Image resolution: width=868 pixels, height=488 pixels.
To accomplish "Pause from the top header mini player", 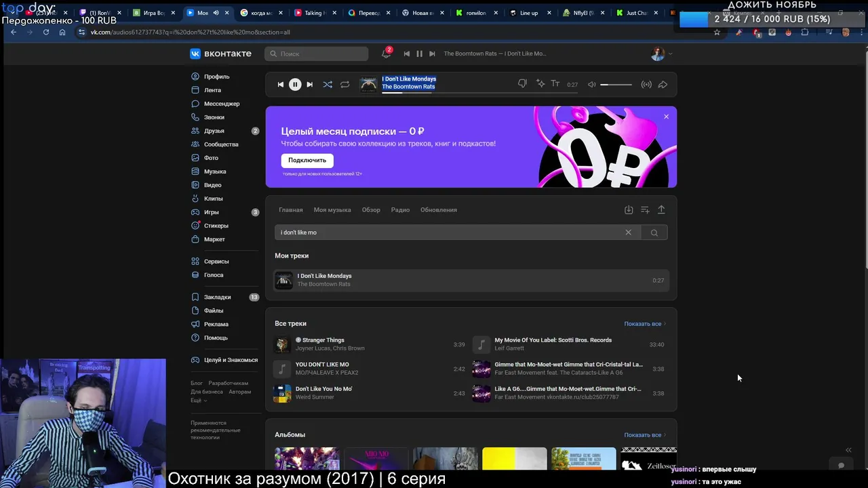I will (419, 54).
